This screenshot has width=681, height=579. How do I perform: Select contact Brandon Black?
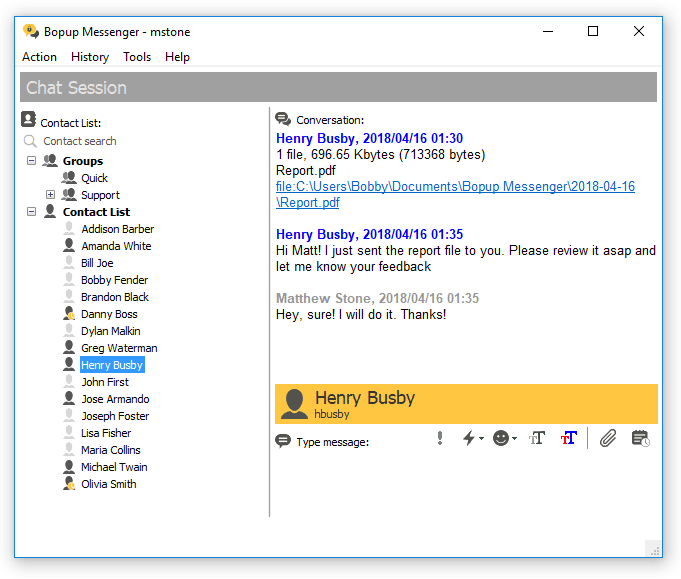(x=115, y=297)
